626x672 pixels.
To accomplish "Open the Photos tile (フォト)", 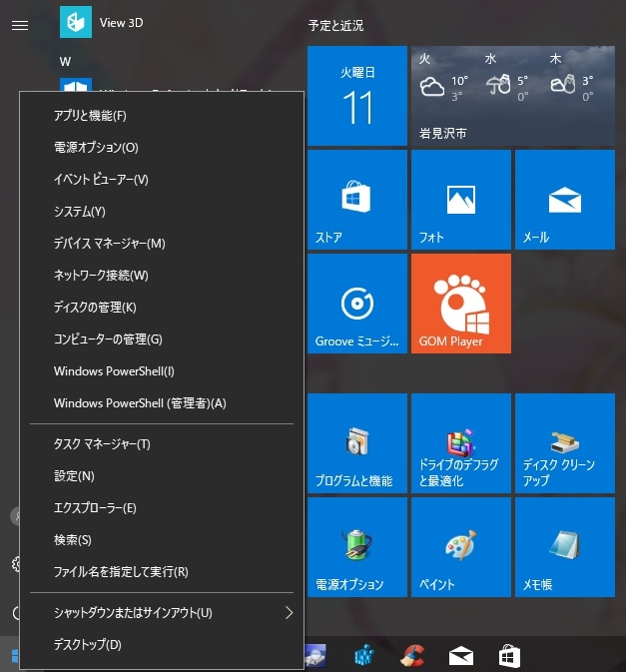I will point(461,200).
